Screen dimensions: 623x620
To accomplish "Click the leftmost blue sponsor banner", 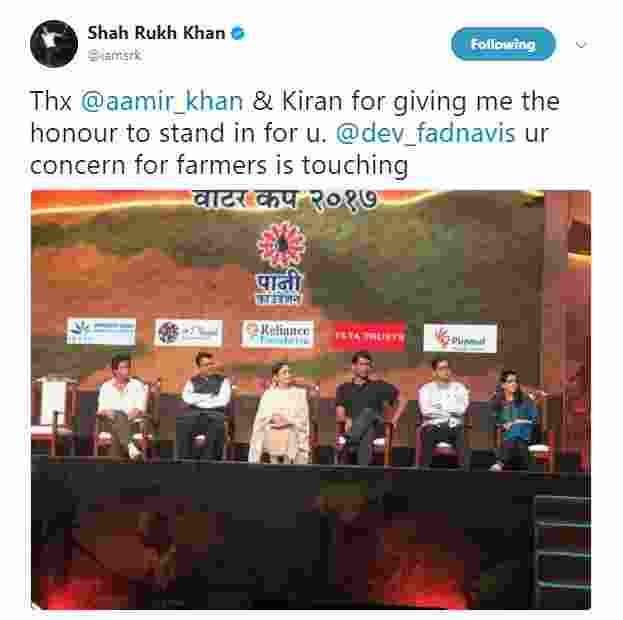I will (x=101, y=331).
